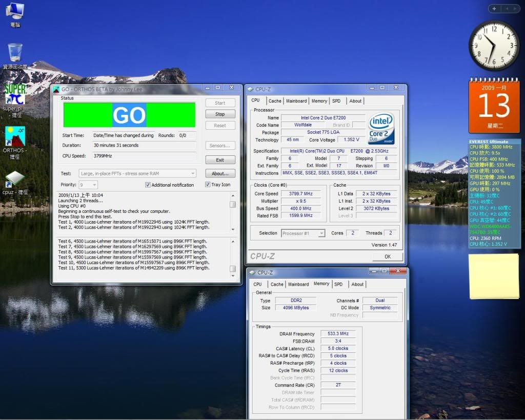Close the ORTHOS window
Screen dimensions: 525x420
[231, 88]
